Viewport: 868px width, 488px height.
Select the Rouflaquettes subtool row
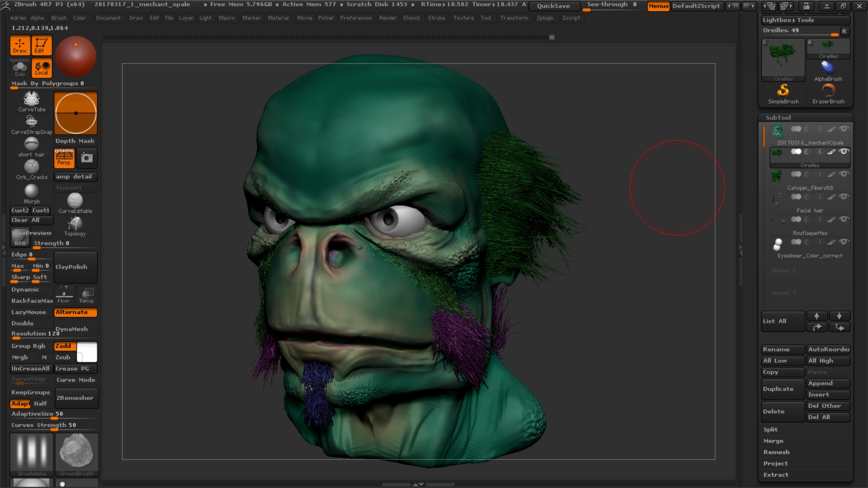pyautogui.click(x=810, y=226)
